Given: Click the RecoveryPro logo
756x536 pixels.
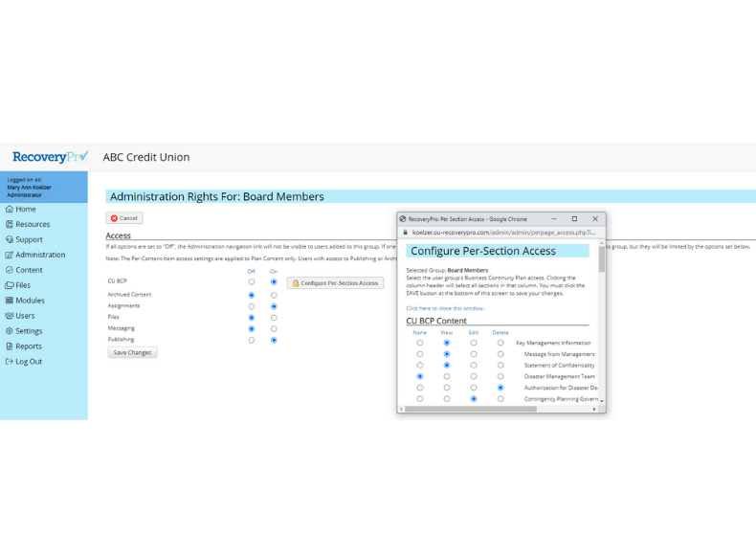Looking at the screenshot, I should coord(50,157).
